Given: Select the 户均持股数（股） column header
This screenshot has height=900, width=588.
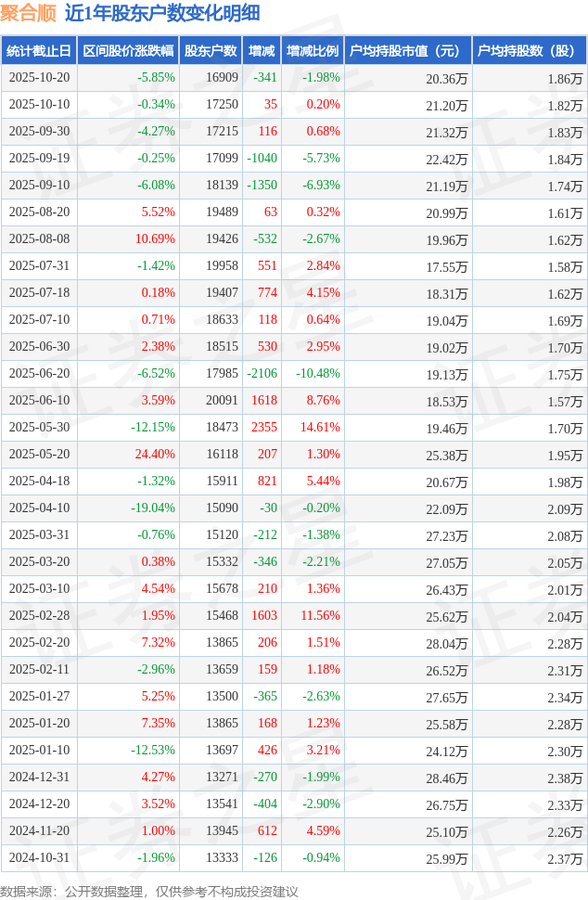Looking at the screenshot, I should [x=529, y=51].
